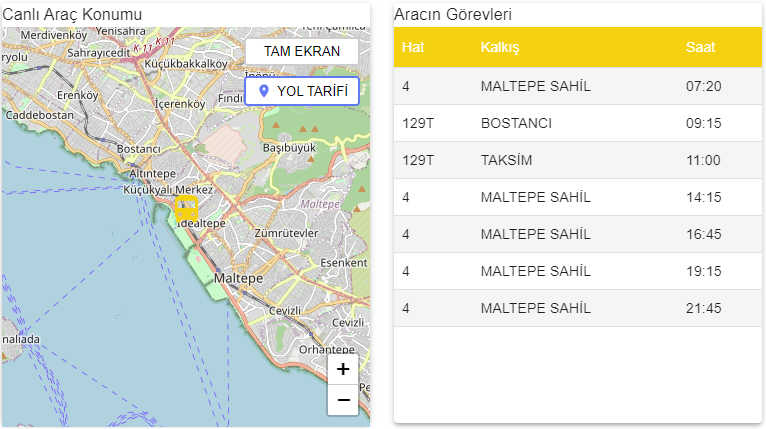This screenshot has width=766, height=429.
Task: Select the 21:45 MALTEPE SAHİL trip
Action: tap(577, 308)
